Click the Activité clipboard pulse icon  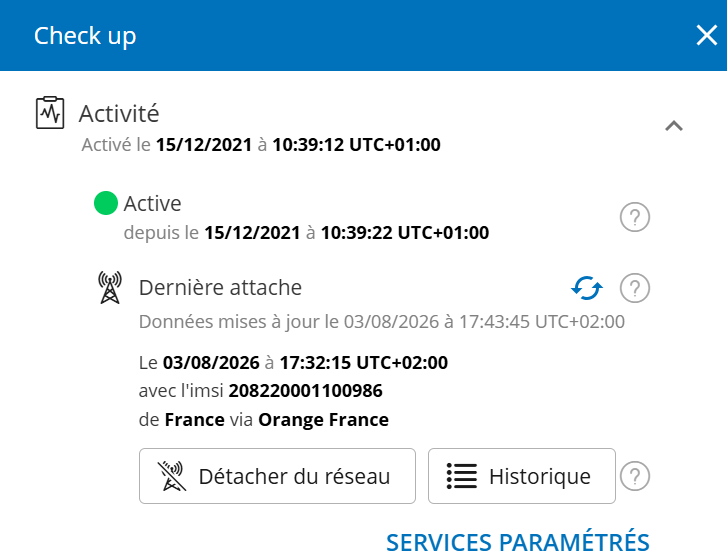pyautogui.click(x=50, y=112)
